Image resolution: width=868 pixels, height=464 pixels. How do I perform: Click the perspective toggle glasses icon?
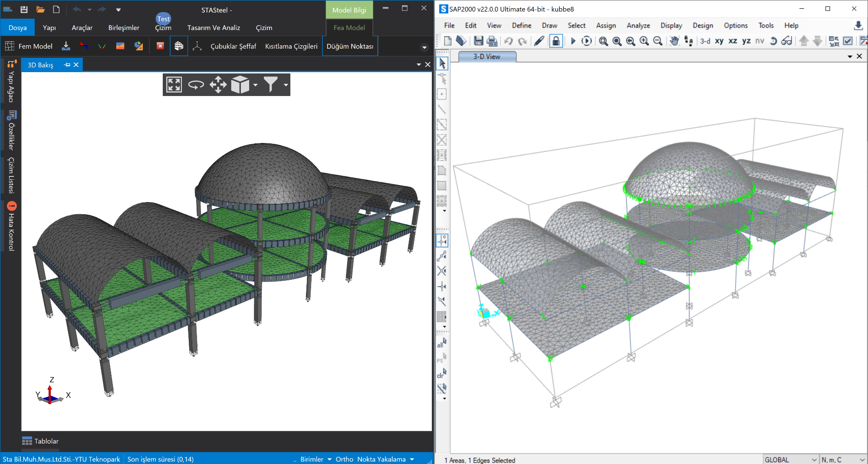[x=786, y=41]
